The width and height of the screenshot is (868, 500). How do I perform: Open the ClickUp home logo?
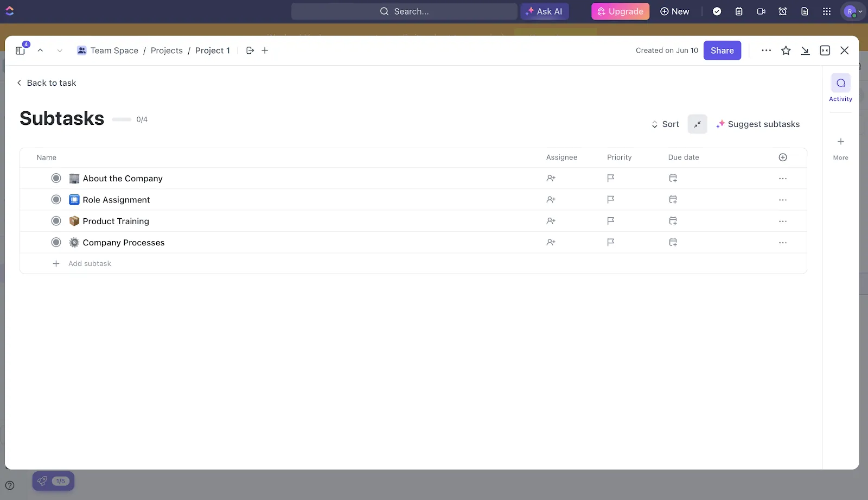pos(10,11)
